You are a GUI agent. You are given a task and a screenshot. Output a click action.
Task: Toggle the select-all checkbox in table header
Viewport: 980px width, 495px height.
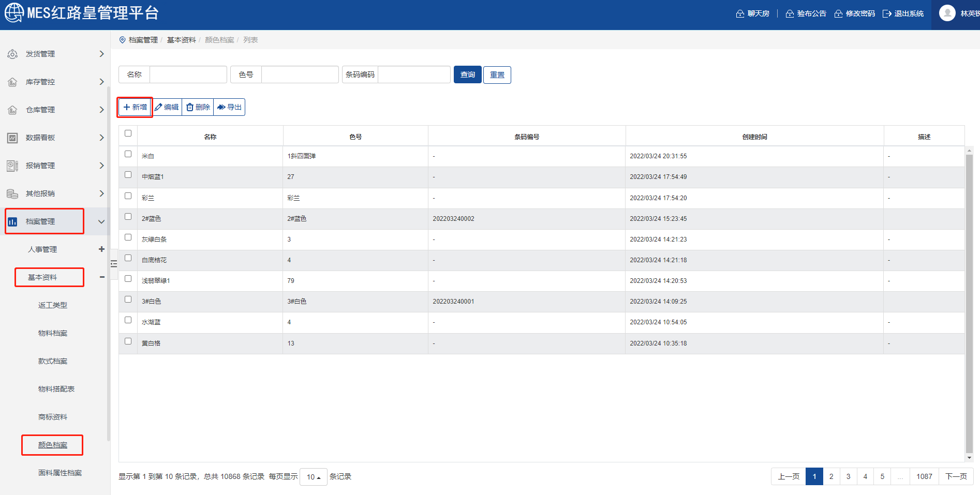(x=128, y=133)
